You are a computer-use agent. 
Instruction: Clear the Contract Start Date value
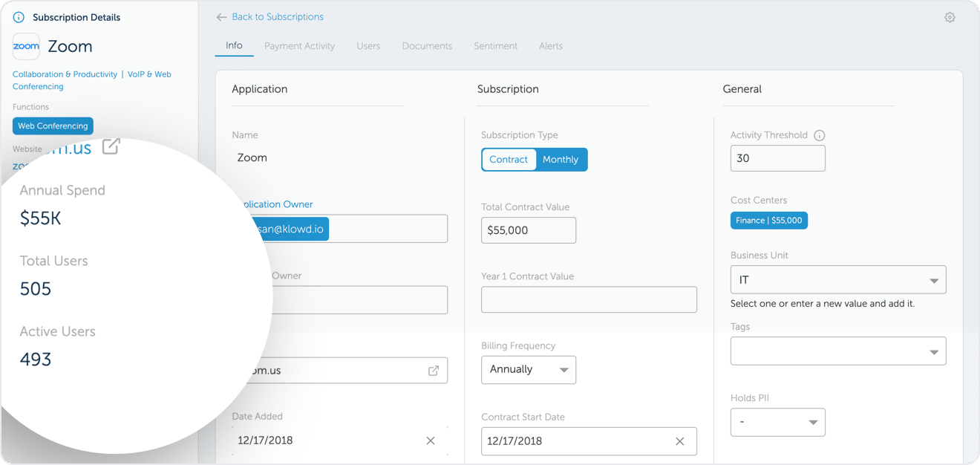point(679,441)
